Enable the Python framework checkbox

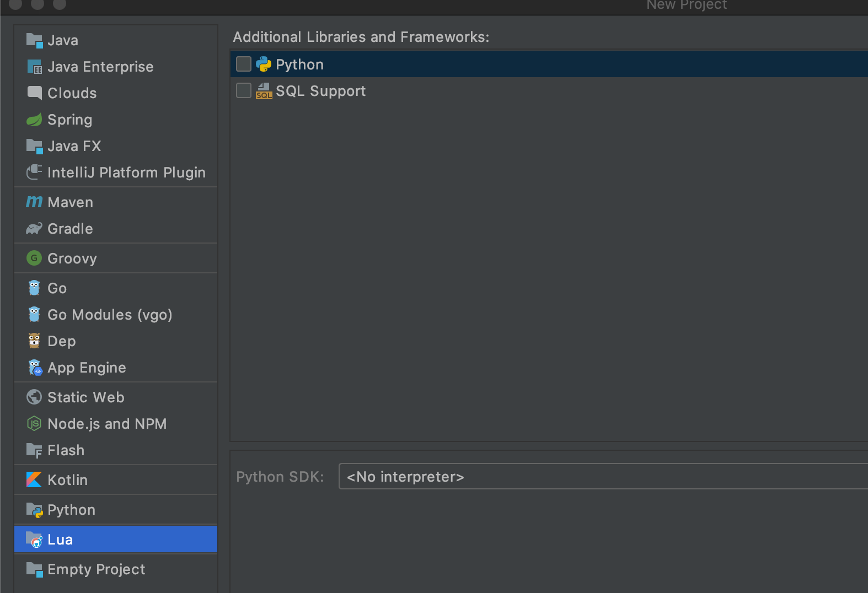[244, 64]
